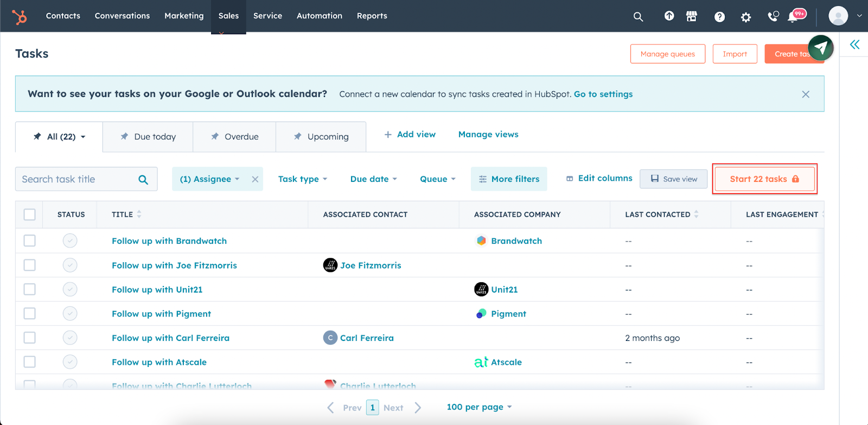Click the Start 22 tasks button
The width and height of the screenshot is (868, 425).
pyautogui.click(x=764, y=179)
